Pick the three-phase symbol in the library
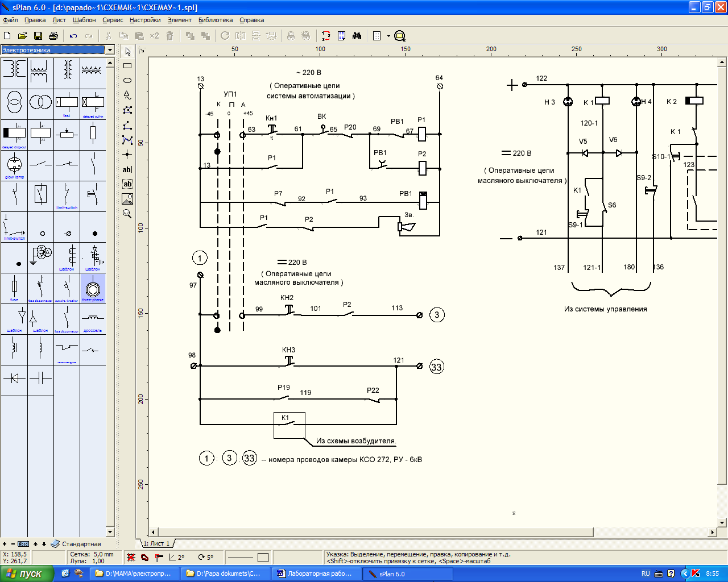 coord(93,288)
